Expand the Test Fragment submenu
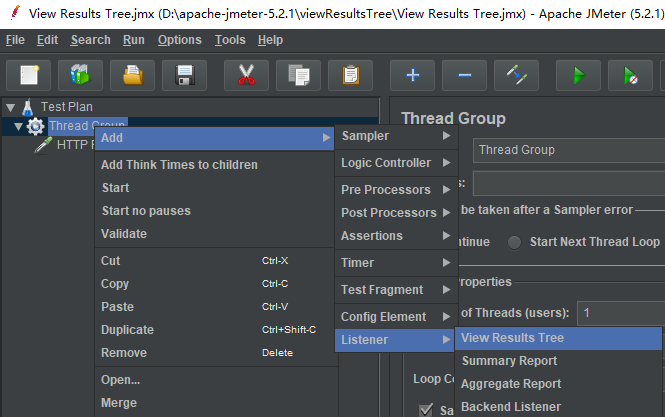Screen dimensions: 665x417 coord(396,290)
